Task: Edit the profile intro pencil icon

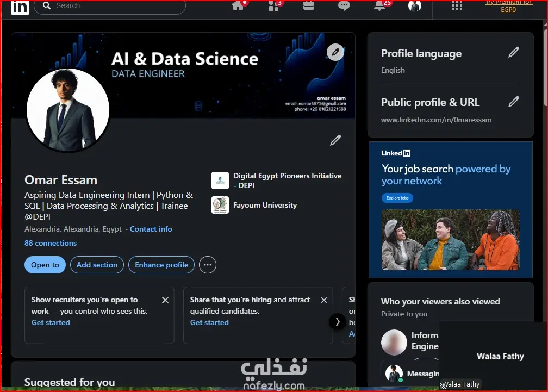Action: pyautogui.click(x=335, y=140)
